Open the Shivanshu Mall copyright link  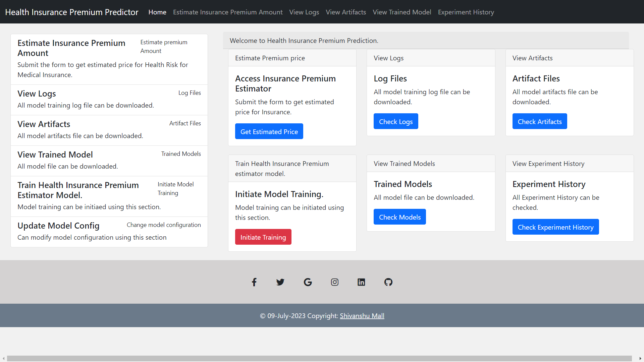pyautogui.click(x=362, y=315)
